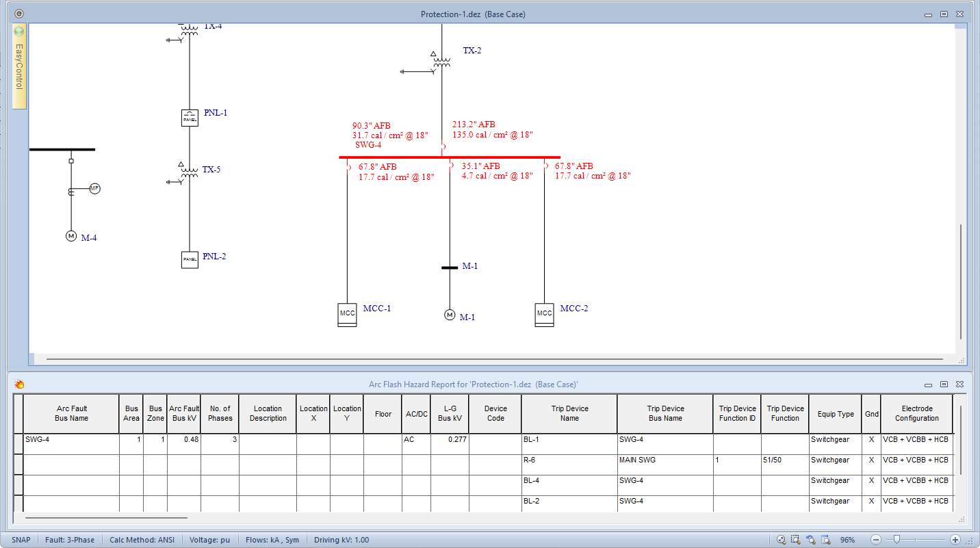Click the Equip Type column header
The height and width of the screenshot is (548, 980).
(835, 413)
